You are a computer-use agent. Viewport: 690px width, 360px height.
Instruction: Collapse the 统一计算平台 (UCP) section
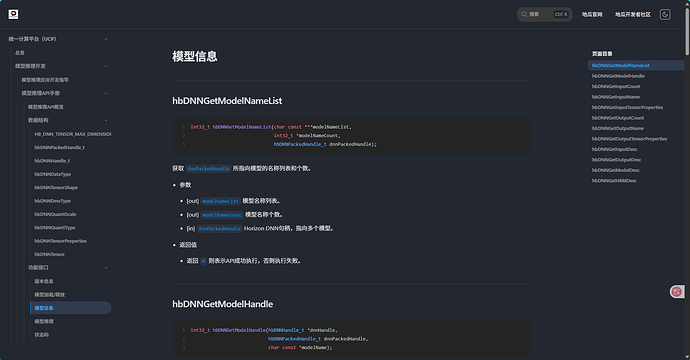106,39
